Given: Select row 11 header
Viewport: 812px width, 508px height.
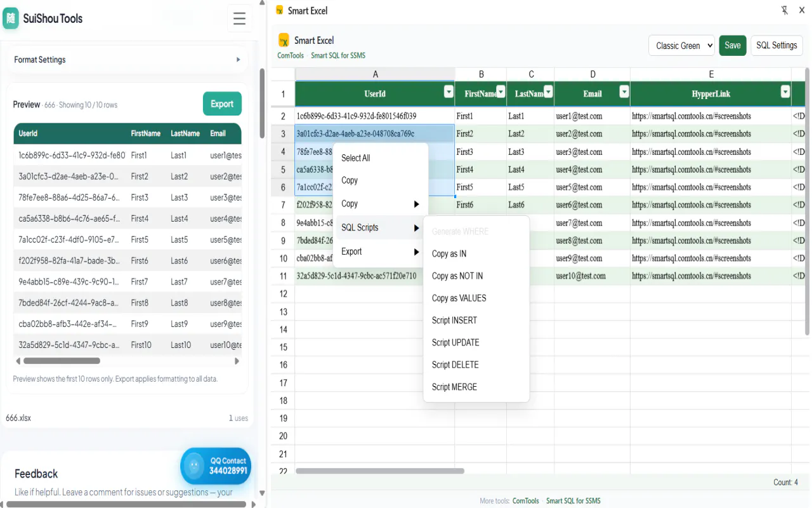Looking at the screenshot, I should pyautogui.click(x=283, y=276).
